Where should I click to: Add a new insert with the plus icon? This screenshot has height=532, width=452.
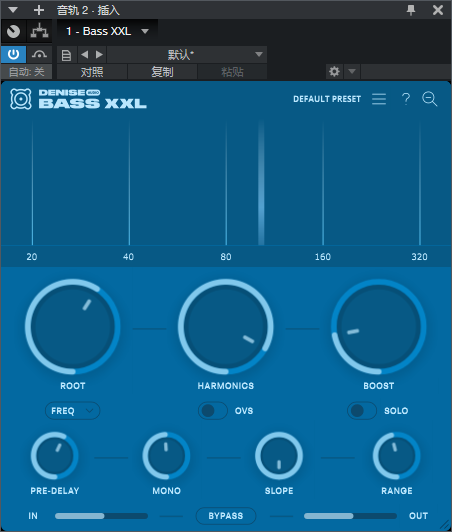pos(39,10)
